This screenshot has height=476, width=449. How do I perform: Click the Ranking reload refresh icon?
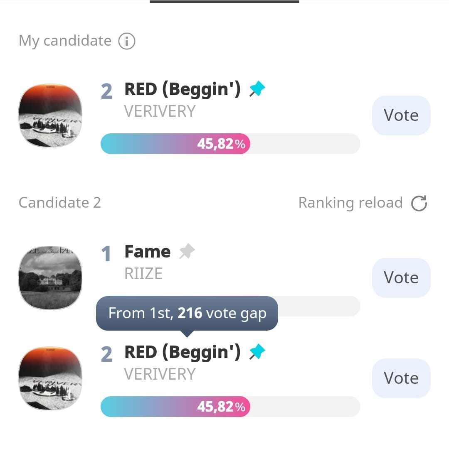[x=419, y=203]
